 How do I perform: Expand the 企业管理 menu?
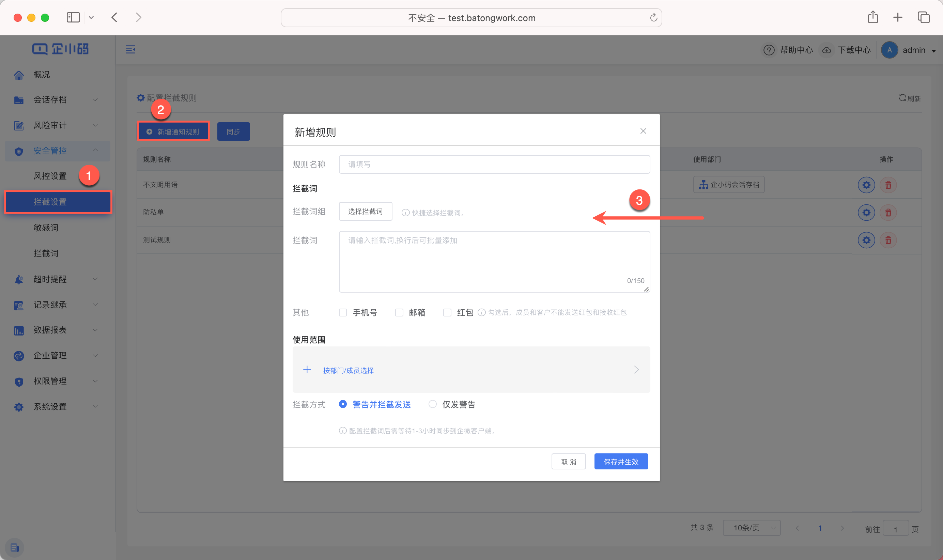coord(57,356)
